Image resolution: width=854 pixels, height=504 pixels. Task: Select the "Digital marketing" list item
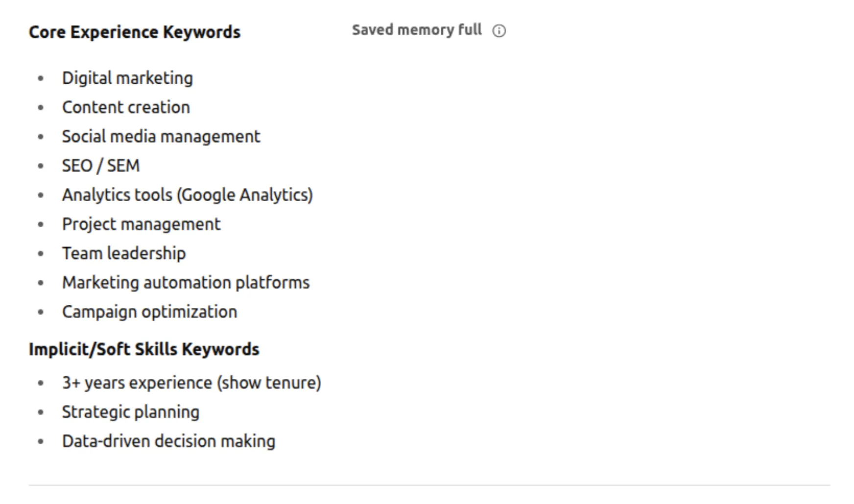click(127, 78)
